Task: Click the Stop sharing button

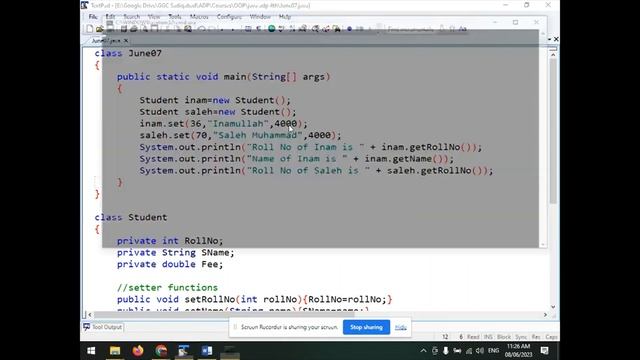Action: click(x=366, y=327)
